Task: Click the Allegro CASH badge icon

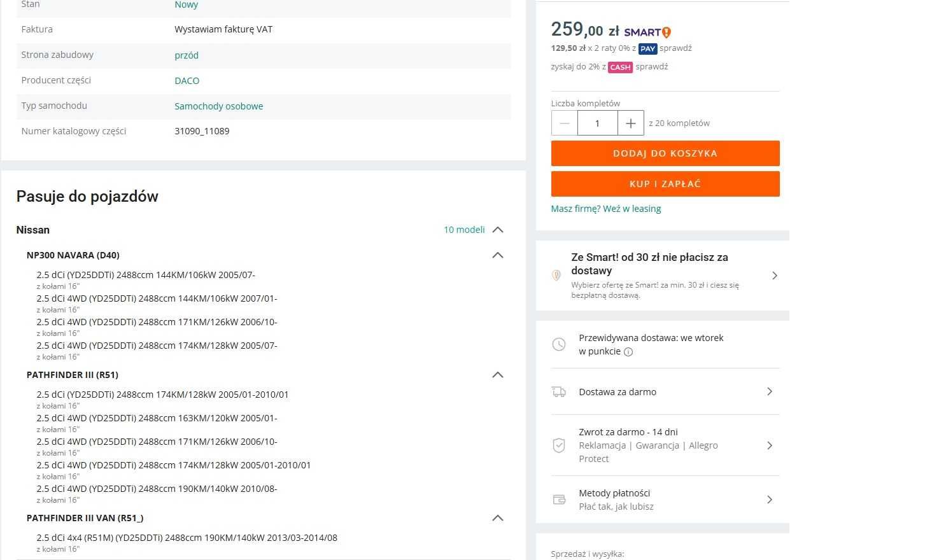Action: pyautogui.click(x=620, y=67)
